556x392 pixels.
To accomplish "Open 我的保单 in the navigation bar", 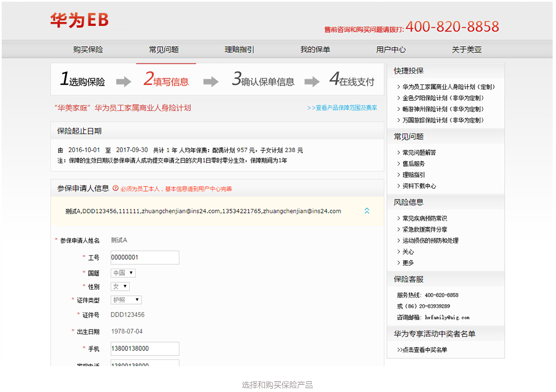I will click(315, 50).
